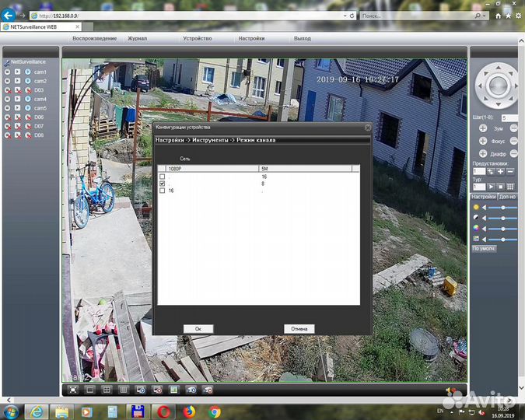The height and width of the screenshot is (420, 525).
Task: Check the first channel mode checkbox
Action: click(163, 177)
